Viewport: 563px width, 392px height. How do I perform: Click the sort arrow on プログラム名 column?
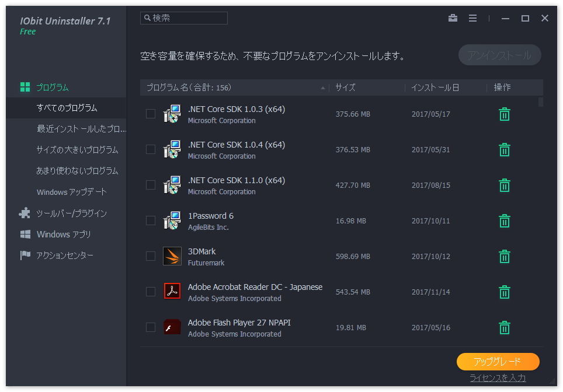tap(322, 87)
